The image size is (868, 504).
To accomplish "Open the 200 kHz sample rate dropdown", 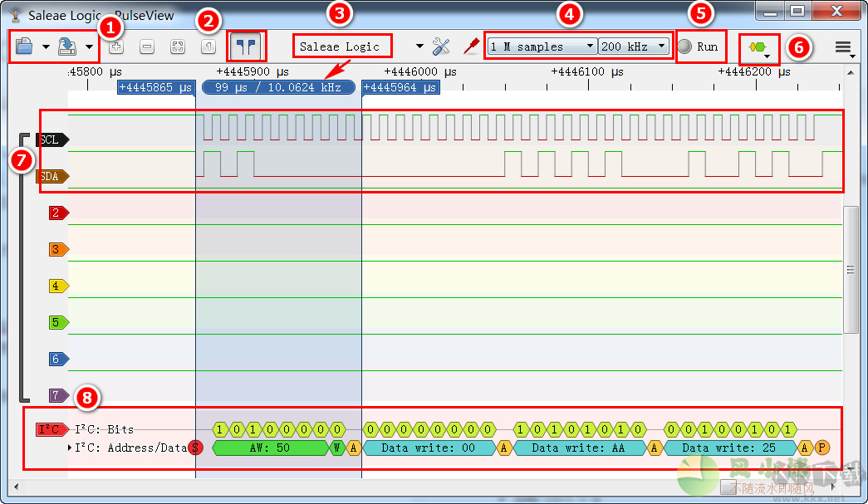I will click(635, 46).
